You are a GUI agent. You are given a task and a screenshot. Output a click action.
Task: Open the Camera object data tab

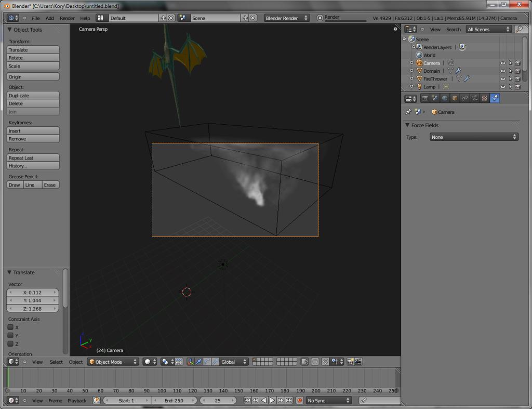point(475,98)
